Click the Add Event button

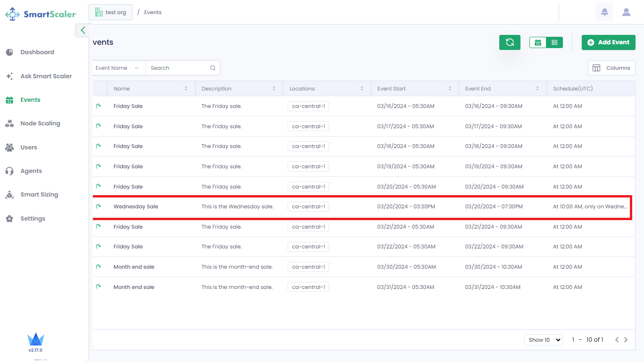[608, 42]
